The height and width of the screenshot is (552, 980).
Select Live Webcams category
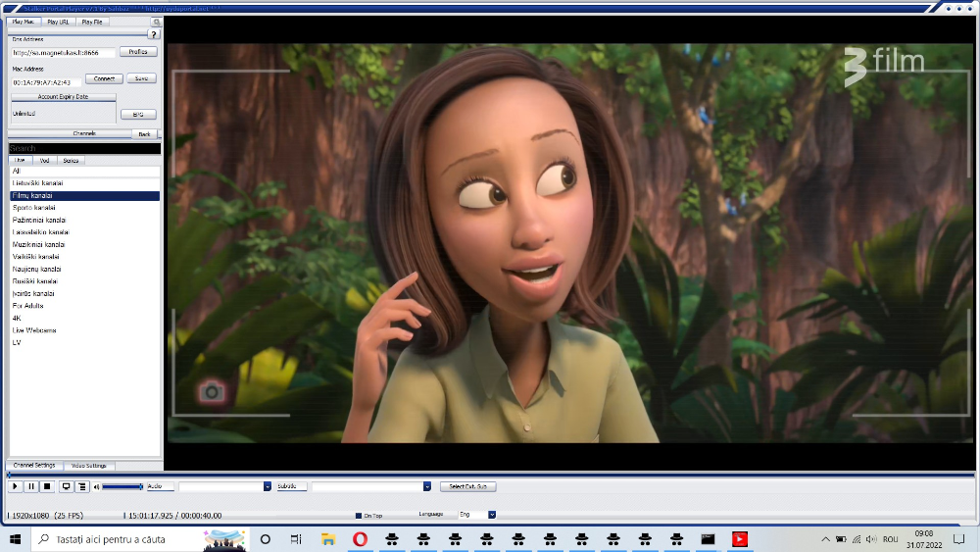84,330
